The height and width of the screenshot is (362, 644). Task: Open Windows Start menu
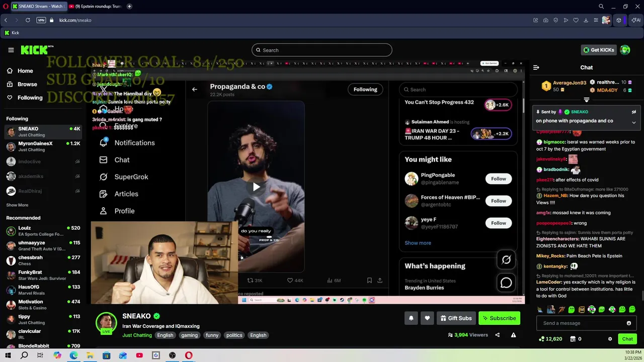[8, 355]
